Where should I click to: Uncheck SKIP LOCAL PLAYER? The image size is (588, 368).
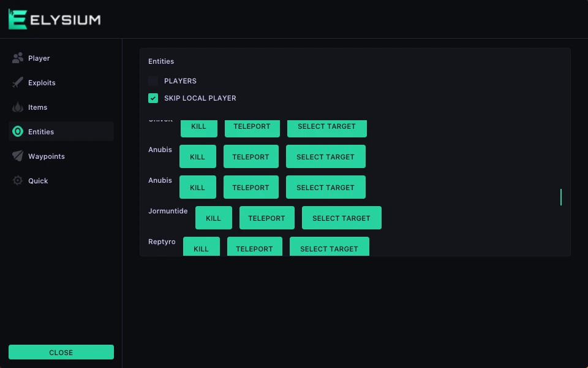coord(153,98)
